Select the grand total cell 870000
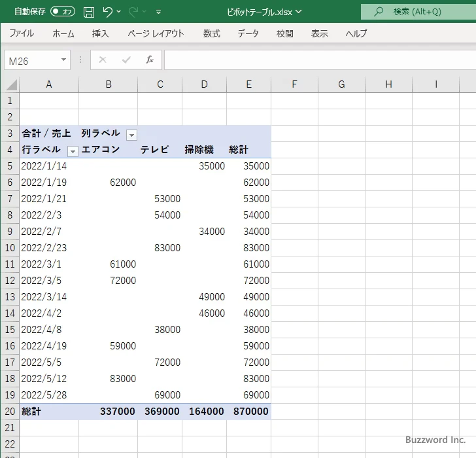 coord(249,412)
